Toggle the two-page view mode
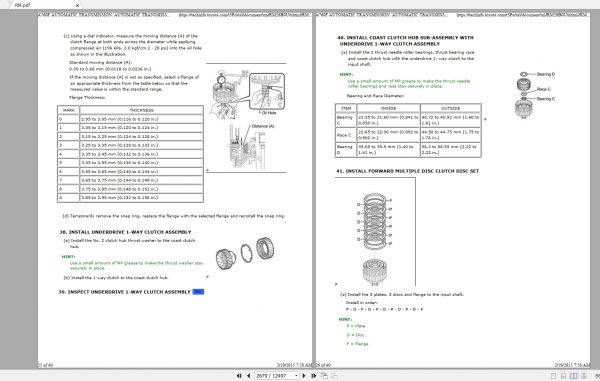 (573, 376)
